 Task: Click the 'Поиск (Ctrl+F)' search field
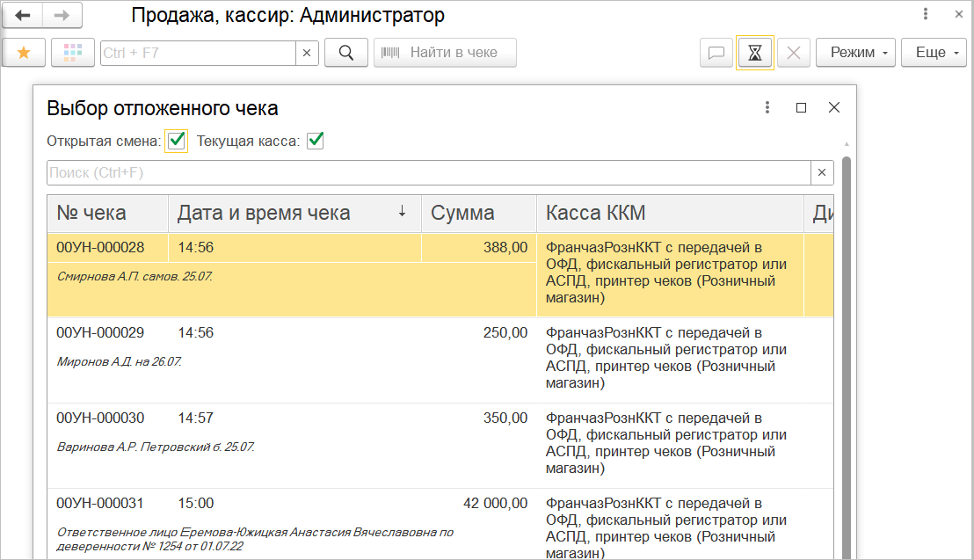point(428,172)
